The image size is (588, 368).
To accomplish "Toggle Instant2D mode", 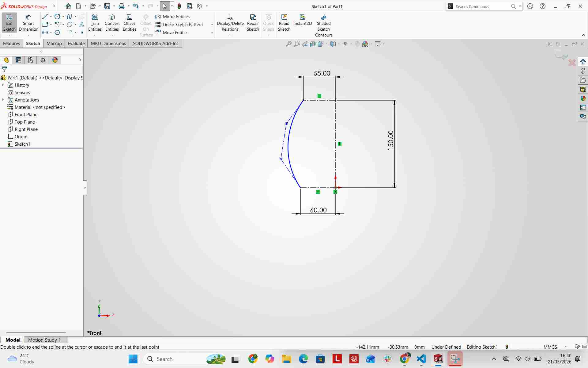I will click(x=303, y=20).
